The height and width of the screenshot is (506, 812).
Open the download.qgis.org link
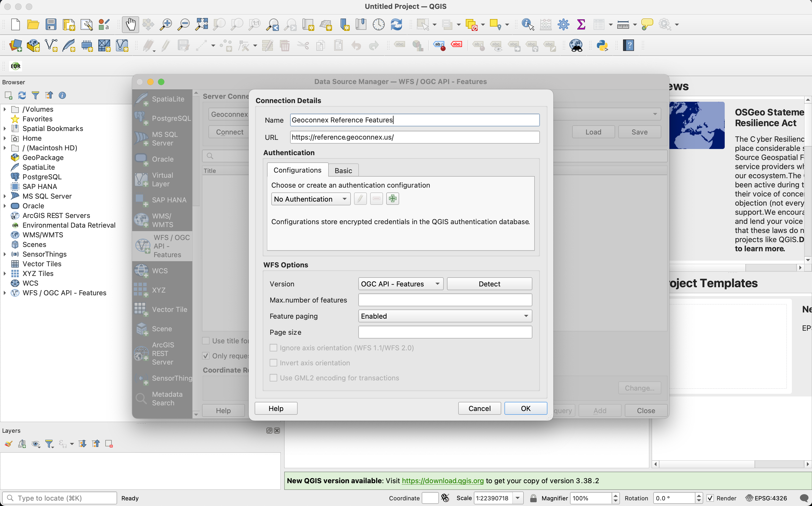coord(442,480)
